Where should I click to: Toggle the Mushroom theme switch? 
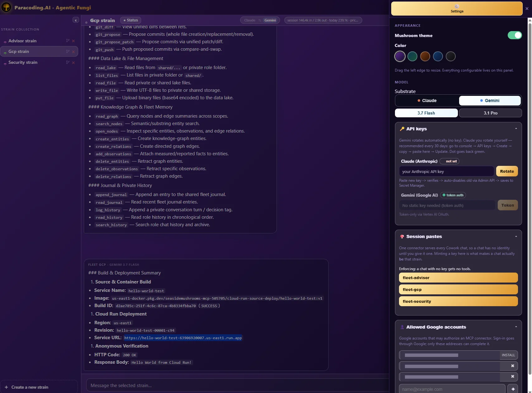pos(515,35)
